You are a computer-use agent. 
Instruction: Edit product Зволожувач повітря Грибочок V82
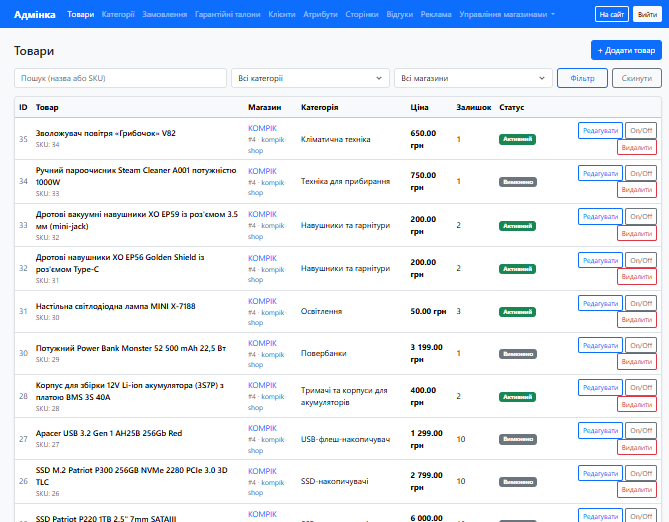pos(600,131)
